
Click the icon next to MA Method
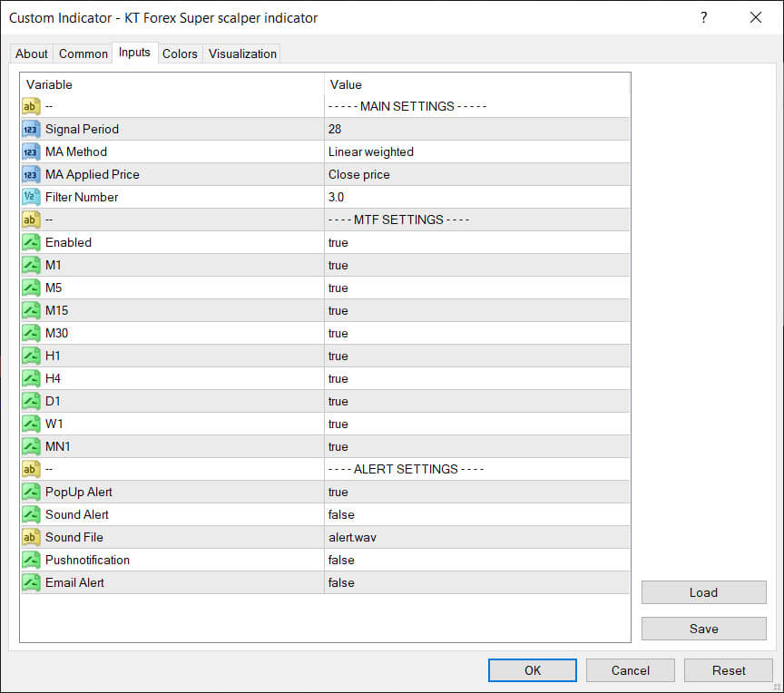[x=31, y=151]
